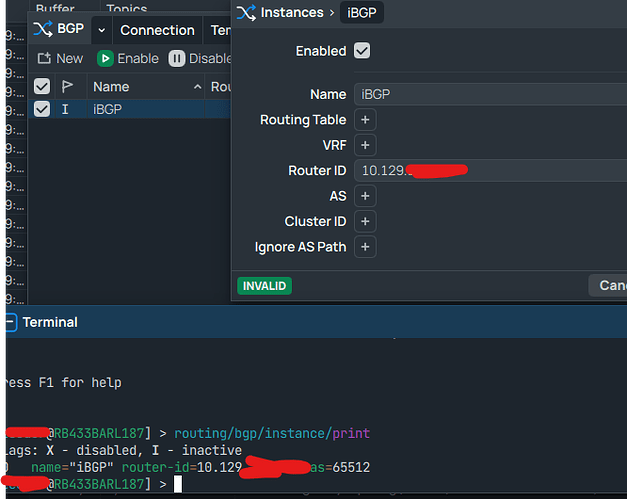Expand the VRF plus button
Viewport: 627px width, 499px height.
(365, 145)
